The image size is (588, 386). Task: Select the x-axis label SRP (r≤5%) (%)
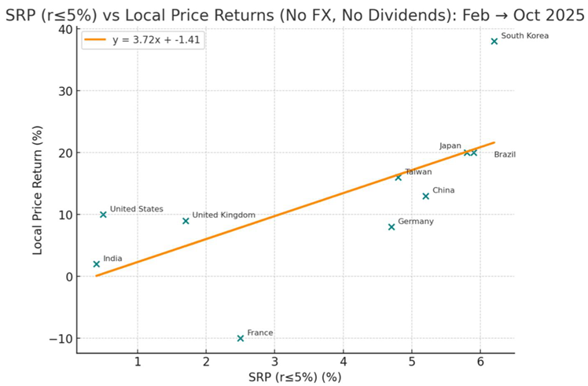point(295,379)
